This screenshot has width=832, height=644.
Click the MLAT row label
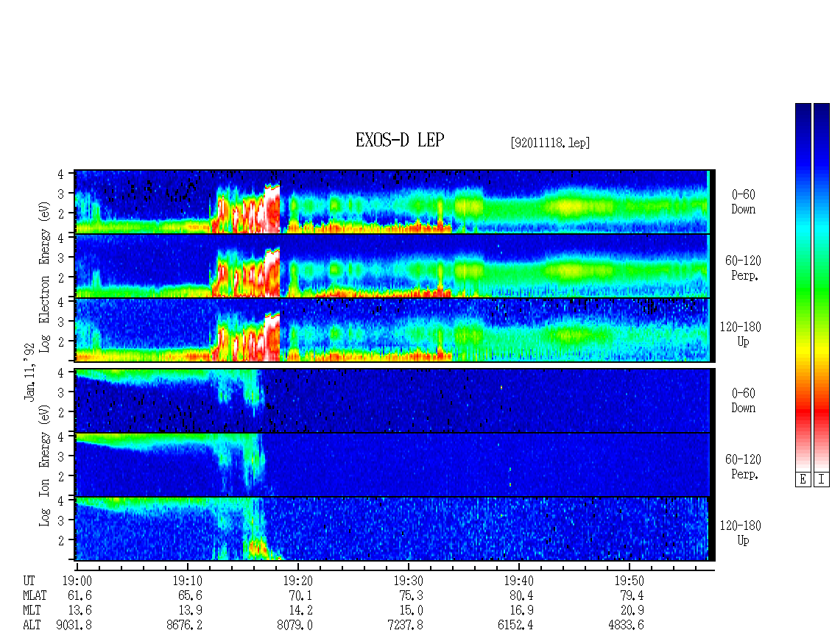coord(35,595)
